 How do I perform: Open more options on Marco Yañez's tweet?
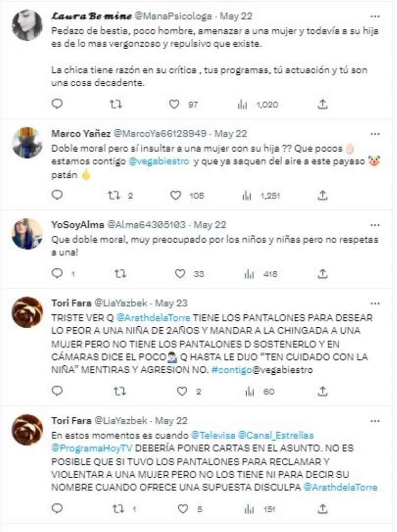point(375,133)
